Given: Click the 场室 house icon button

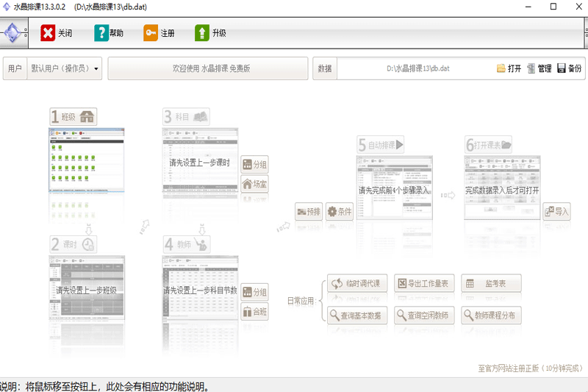Looking at the screenshot, I should (x=254, y=184).
